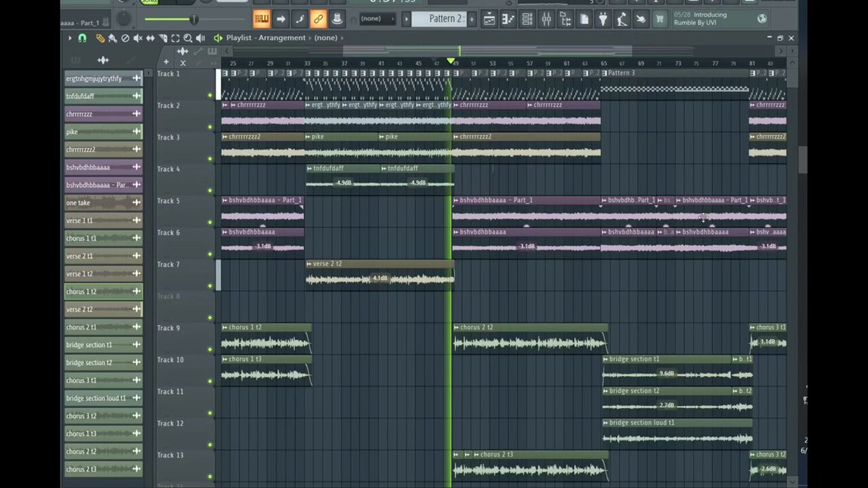The image size is (868, 488).
Task: Open the Mixer view icon
Action: click(x=546, y=19)
